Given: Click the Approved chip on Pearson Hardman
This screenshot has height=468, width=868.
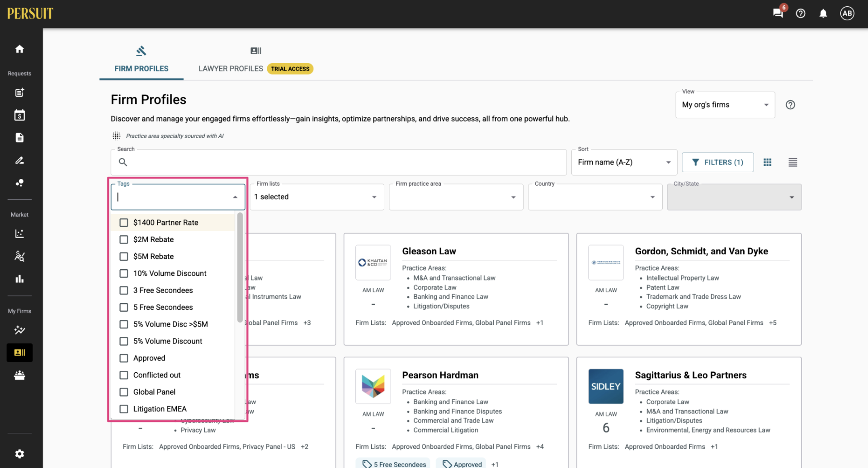Looking at the screenshot, I should [x=462, y=464].
